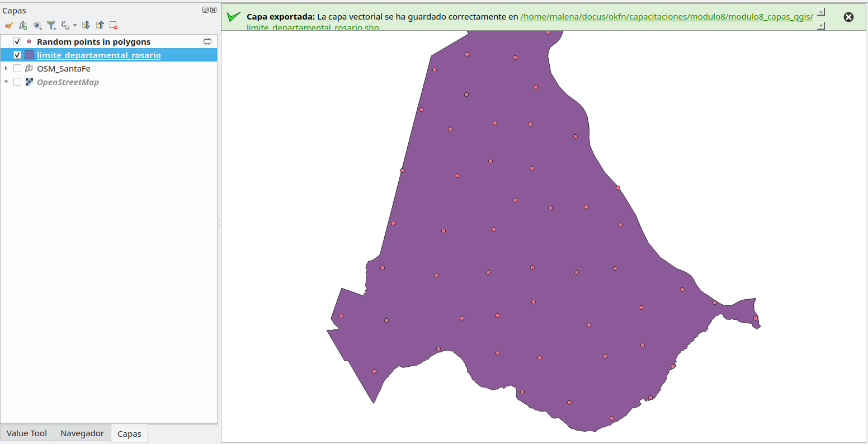Uncheck the limite_departamental_rosario layer checkbox
Image resolution: width=868 pixels, height=444 pixels.
click(x=17, y=55)
